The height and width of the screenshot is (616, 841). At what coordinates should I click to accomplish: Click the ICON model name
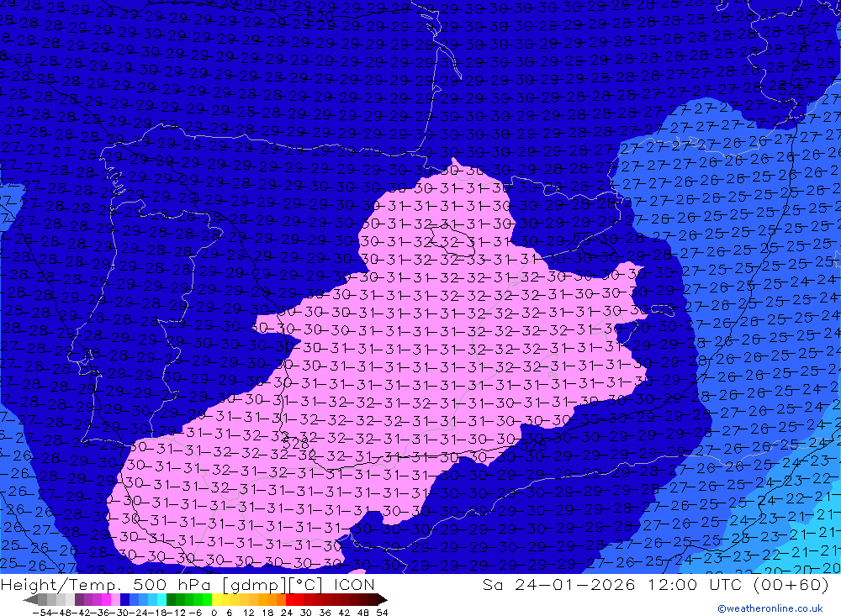354,584
